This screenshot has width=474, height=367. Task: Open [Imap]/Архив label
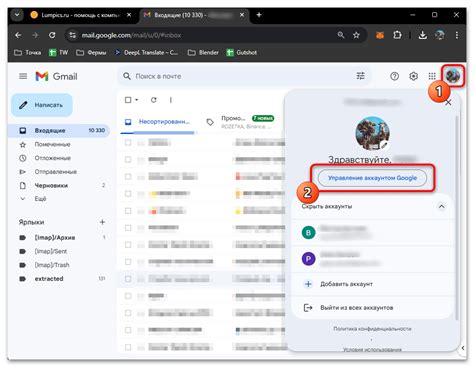coord(55,237)
